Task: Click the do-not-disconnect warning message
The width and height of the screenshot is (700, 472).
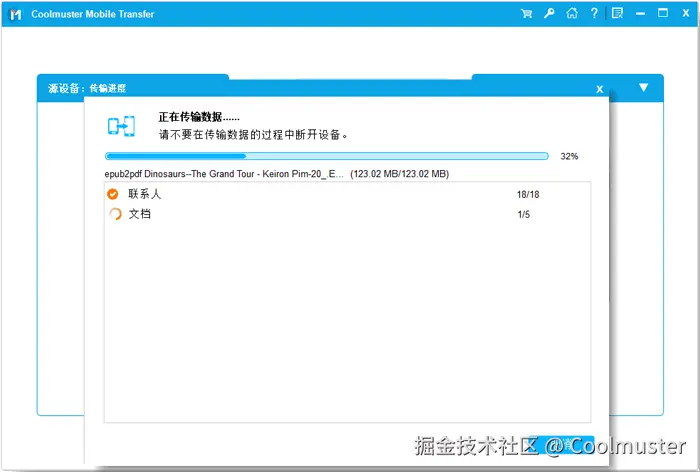Action: 254,134
